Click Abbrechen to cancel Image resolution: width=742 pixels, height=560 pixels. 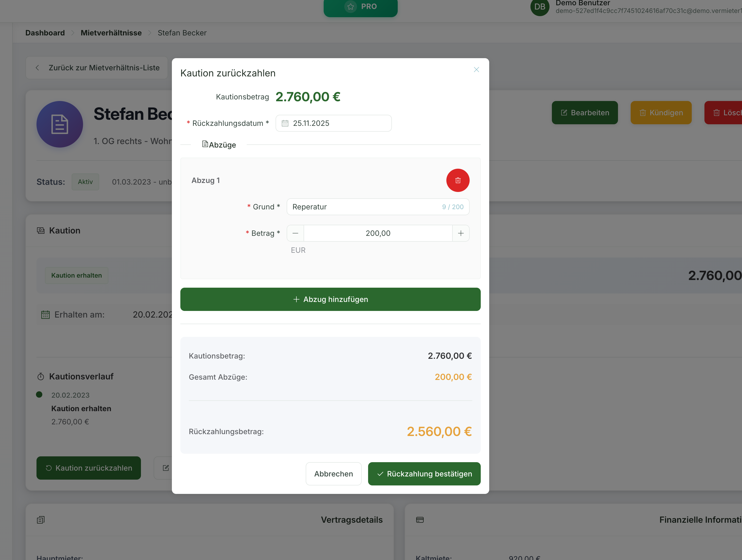coord(333,474)
